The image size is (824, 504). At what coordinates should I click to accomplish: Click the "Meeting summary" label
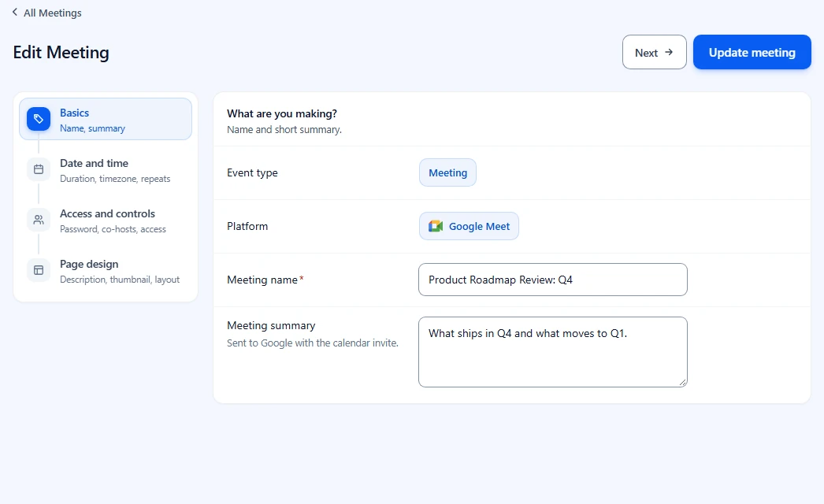tap(271, 325)
